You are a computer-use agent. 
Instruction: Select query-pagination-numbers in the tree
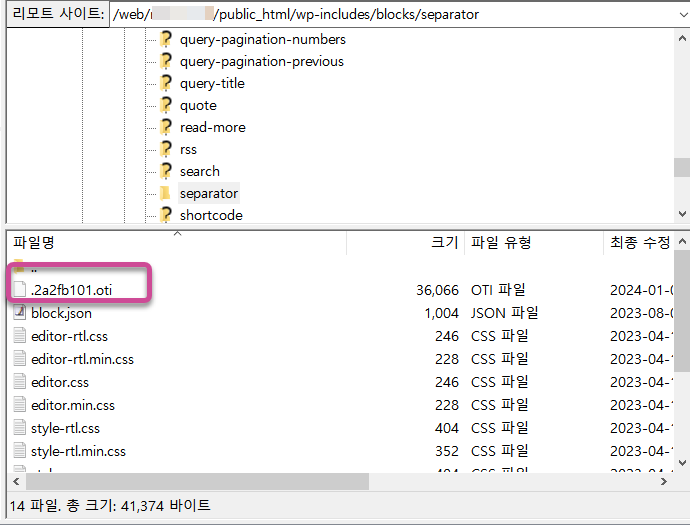[x=263, y=40]
